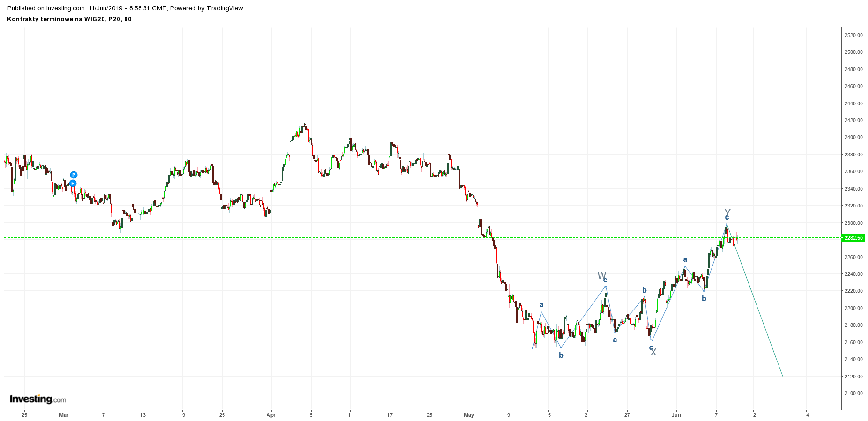868x421 pixels.
Task: Click the 2160.00 price axis label
Action: pos(853,342)
